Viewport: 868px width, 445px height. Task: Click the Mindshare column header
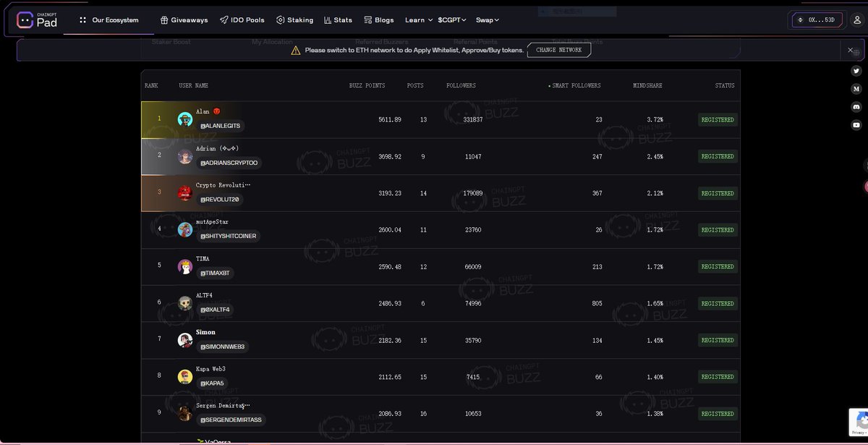pos(647,85)
